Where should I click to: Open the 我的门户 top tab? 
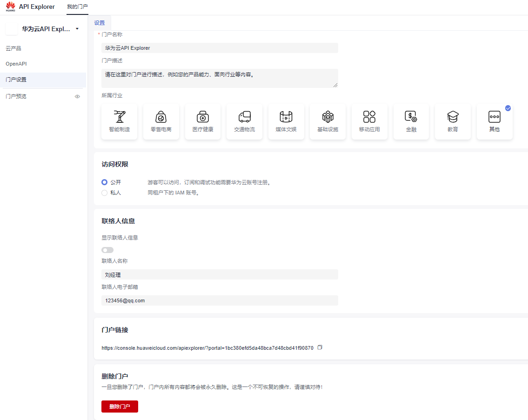(77, 7)
